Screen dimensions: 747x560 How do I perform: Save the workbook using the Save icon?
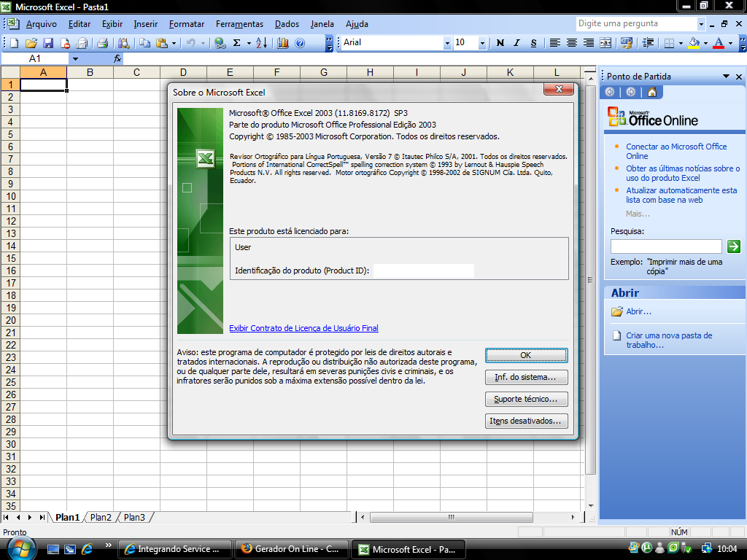point(48,42)
